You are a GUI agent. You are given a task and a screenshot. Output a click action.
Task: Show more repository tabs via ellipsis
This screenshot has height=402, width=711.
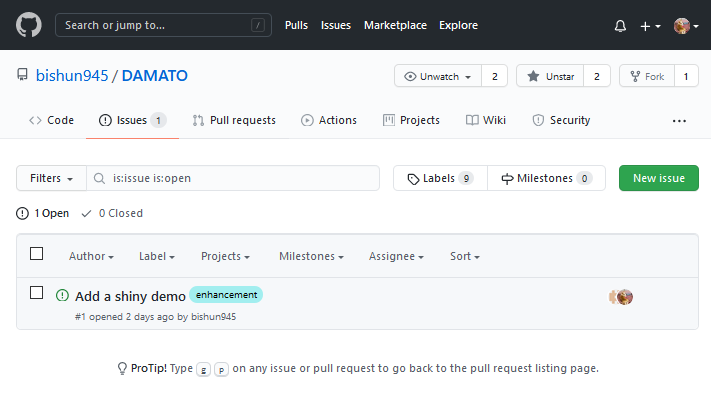(679, 121)
